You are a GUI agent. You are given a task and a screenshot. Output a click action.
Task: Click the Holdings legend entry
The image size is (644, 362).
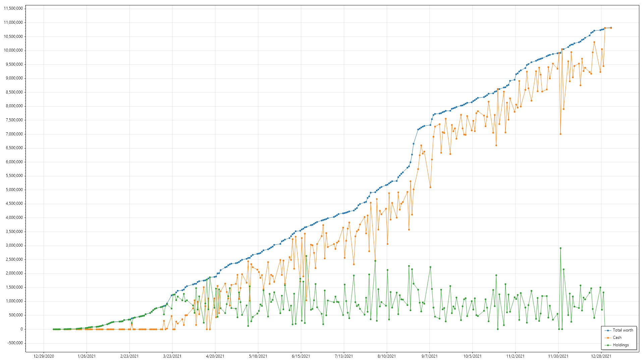[x=617, y=345]
